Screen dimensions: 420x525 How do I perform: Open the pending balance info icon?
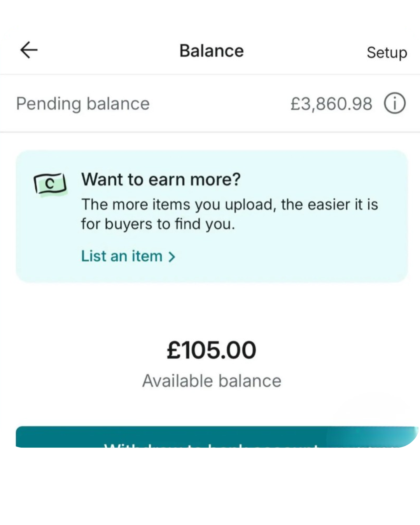click(395, 104)
